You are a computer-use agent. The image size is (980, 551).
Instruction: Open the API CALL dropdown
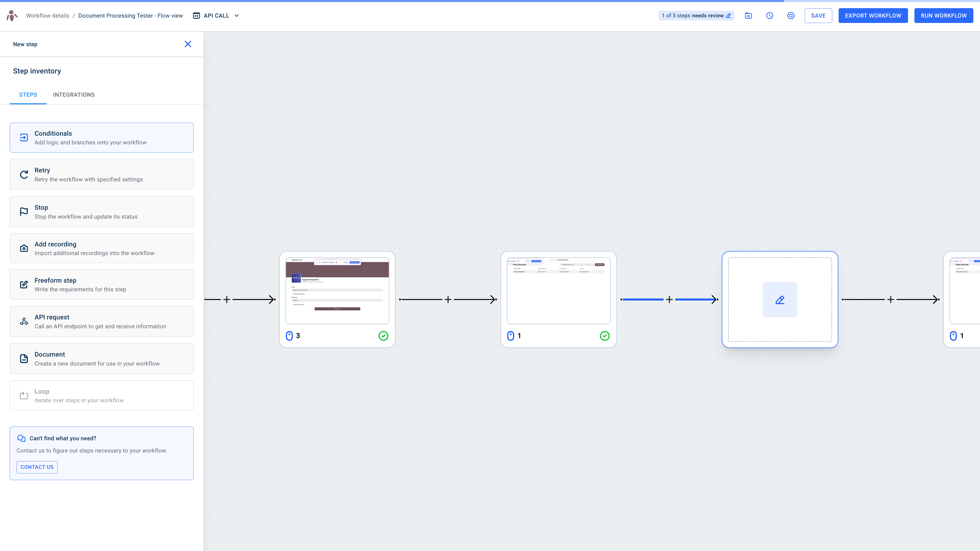[216, 16]
